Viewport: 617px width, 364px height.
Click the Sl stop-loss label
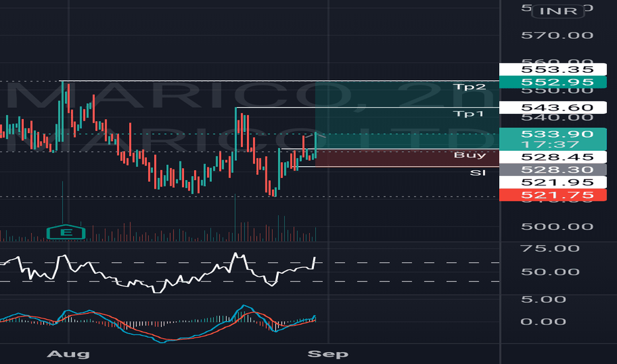[478, 173]
